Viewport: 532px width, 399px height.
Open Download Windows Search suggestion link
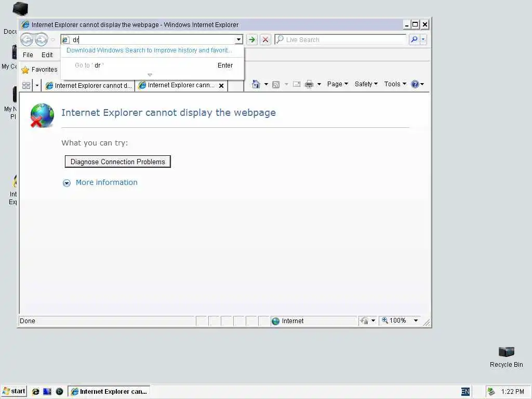pyautogui.click(x=149, y=50)
